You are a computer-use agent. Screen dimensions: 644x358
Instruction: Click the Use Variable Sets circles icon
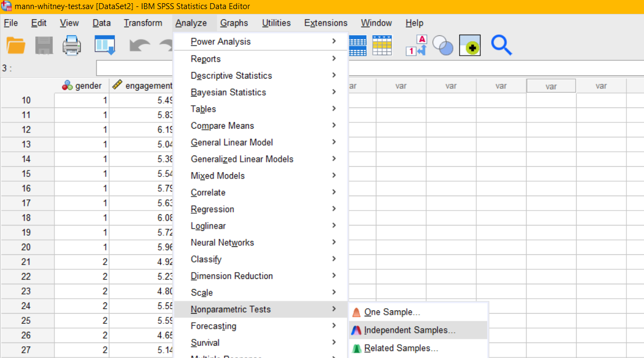tap(443, 46)
